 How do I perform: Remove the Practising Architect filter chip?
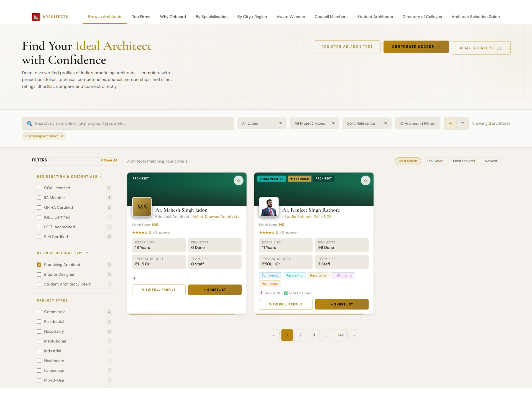62,136
